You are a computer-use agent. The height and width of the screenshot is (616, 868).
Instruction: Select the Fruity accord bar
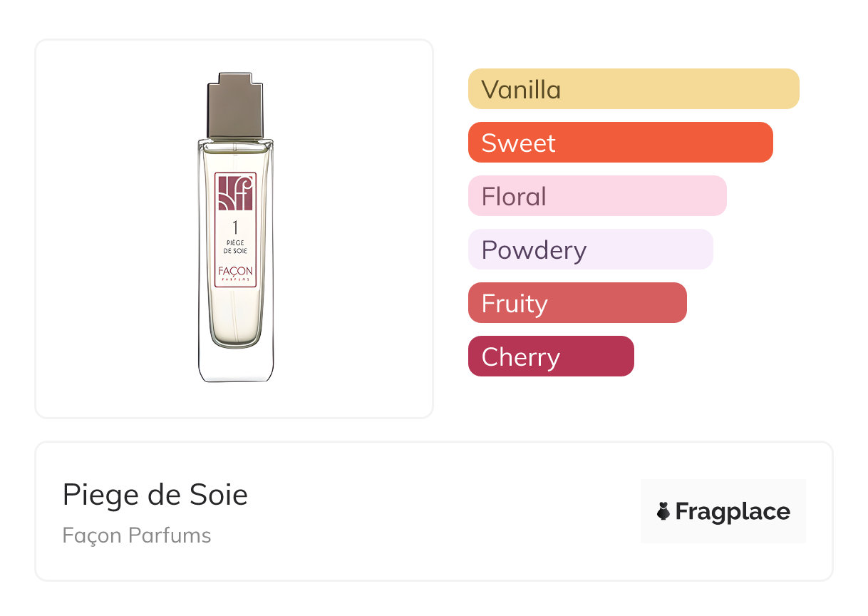[577, 303]
